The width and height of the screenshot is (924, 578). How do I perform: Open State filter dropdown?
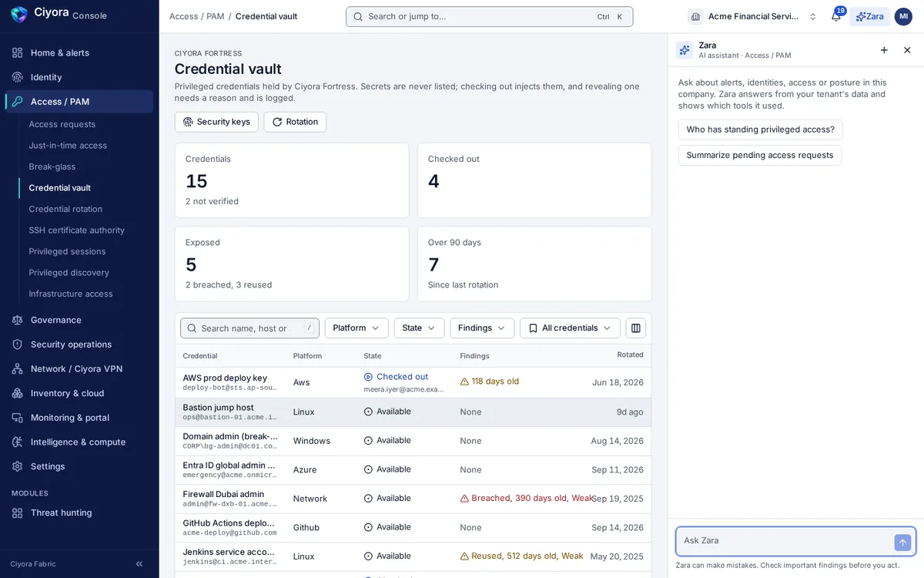(419, 328)
